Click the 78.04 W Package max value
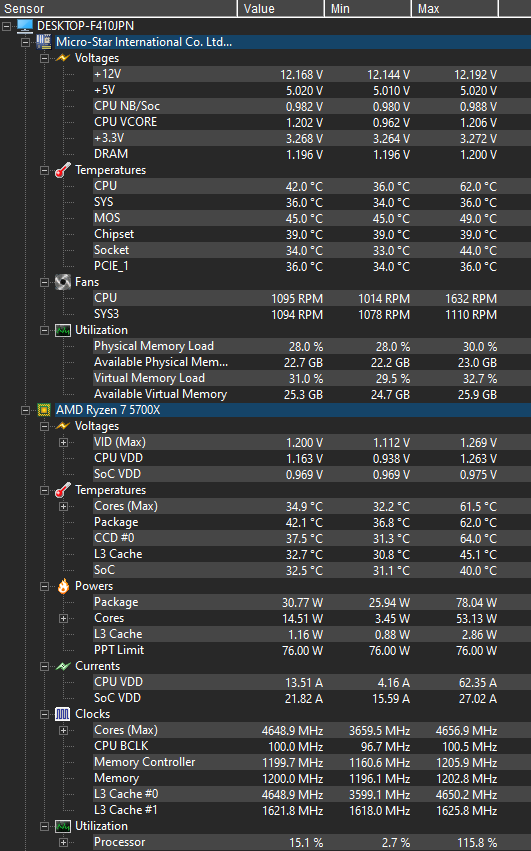 coord(477,602)
